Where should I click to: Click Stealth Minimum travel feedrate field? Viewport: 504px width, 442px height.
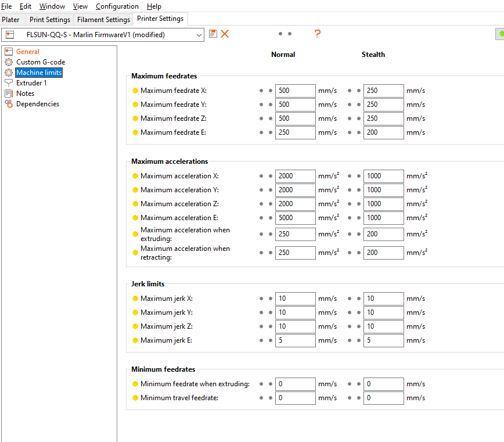point(383,398)
